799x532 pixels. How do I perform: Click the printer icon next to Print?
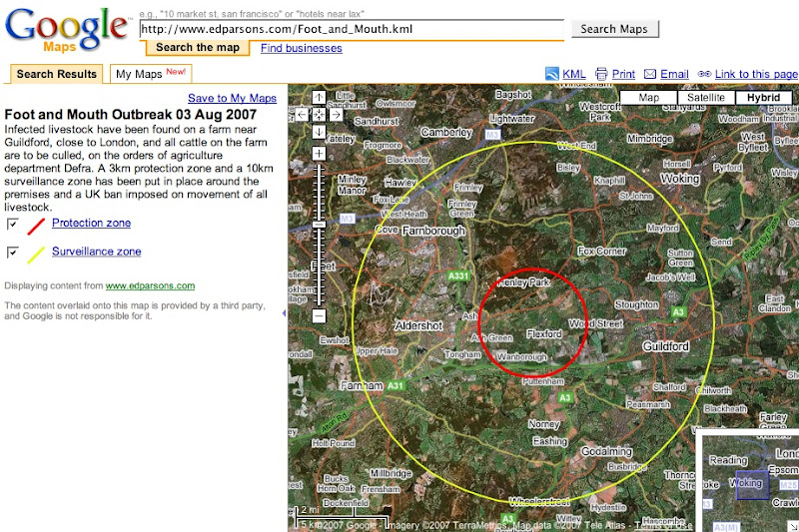[601, 74]
